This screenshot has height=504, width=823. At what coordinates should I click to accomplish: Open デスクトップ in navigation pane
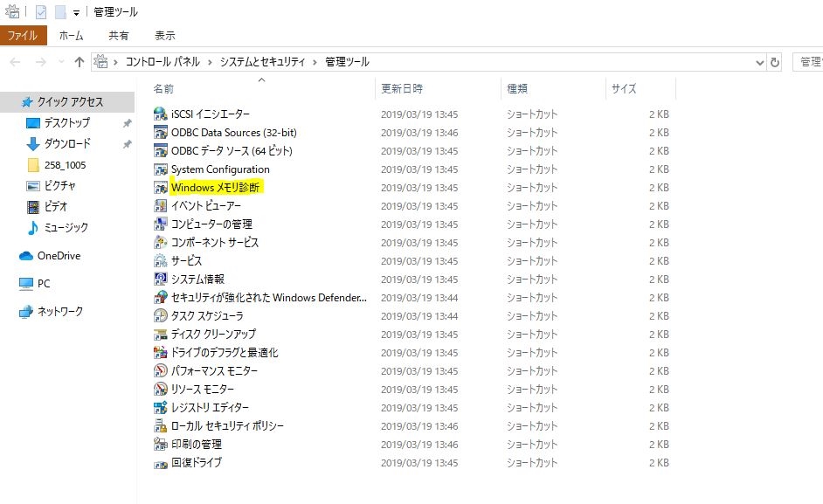point(66,123)
